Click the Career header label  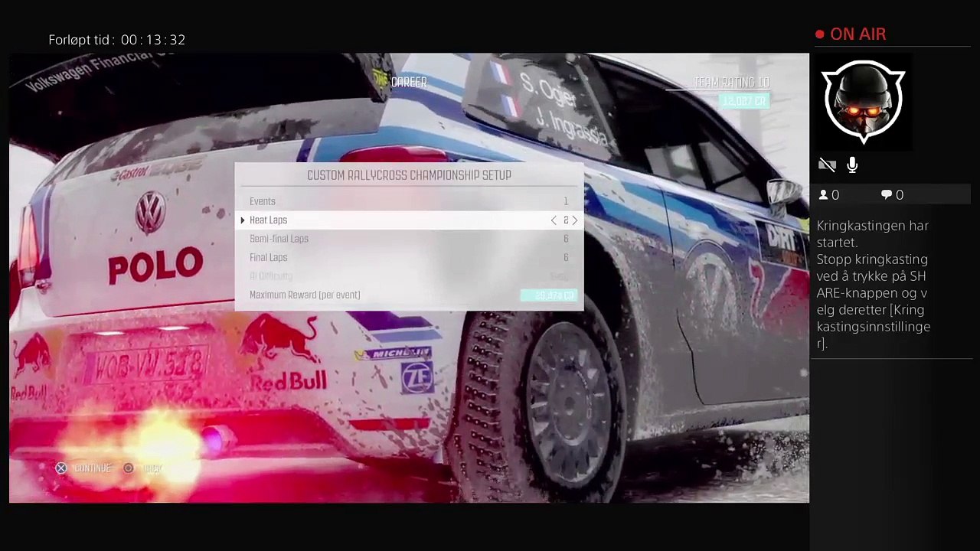[409, 83]
